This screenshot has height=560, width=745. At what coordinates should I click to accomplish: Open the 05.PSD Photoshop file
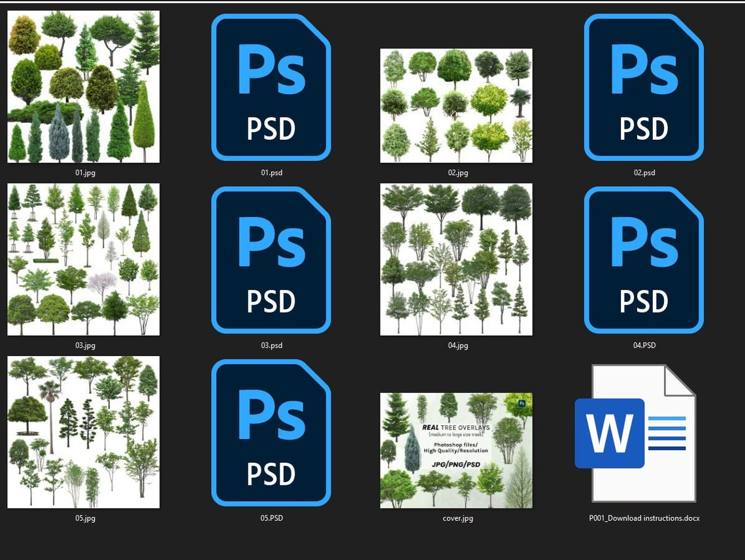tap(271, 433)
